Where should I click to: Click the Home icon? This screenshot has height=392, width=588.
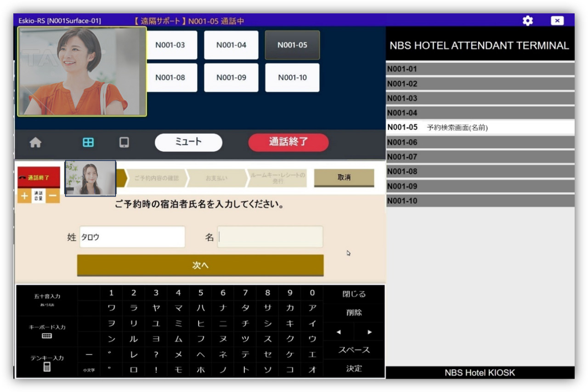(x=35, y=142)
